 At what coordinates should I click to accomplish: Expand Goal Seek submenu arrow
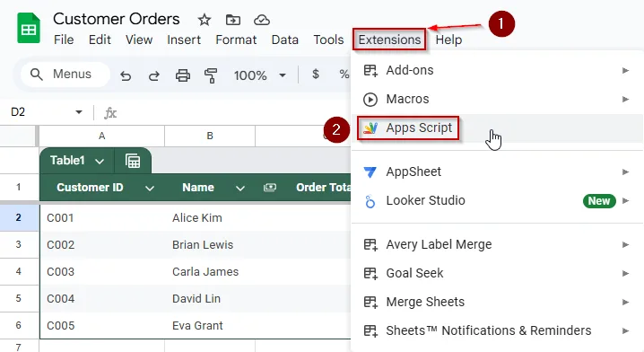tap(625, 274)
